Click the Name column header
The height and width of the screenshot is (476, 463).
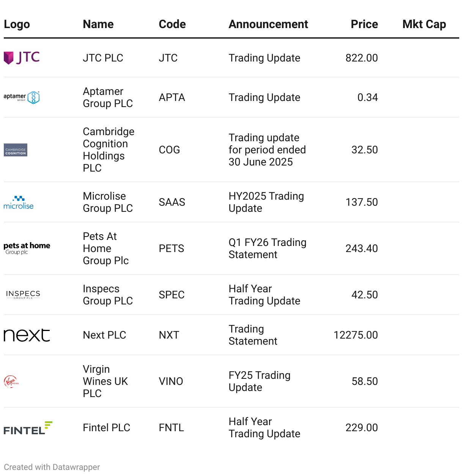[98, 24]
